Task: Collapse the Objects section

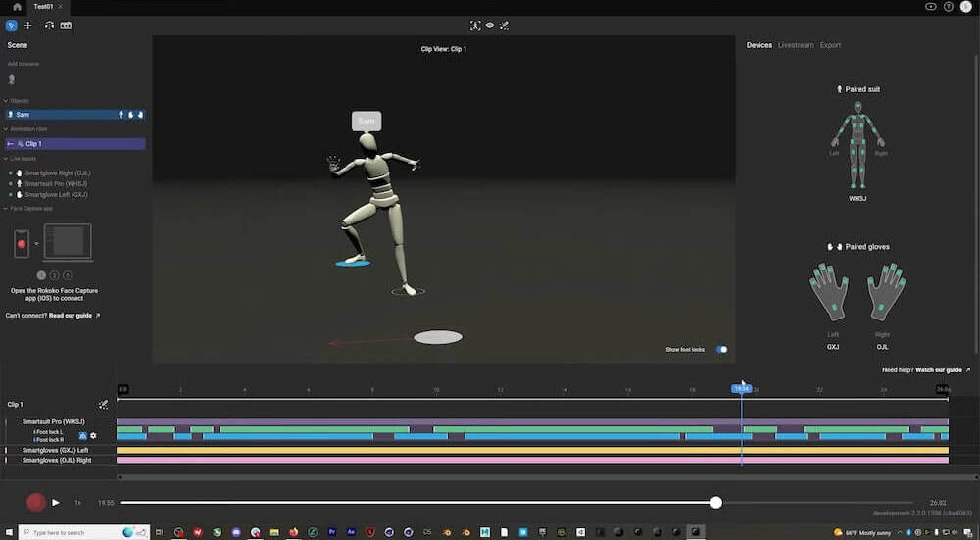Action: 4,101
